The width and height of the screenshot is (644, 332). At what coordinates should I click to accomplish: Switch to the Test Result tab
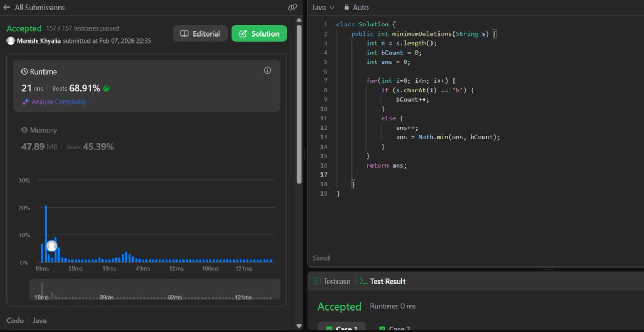[x=382, y=281]
